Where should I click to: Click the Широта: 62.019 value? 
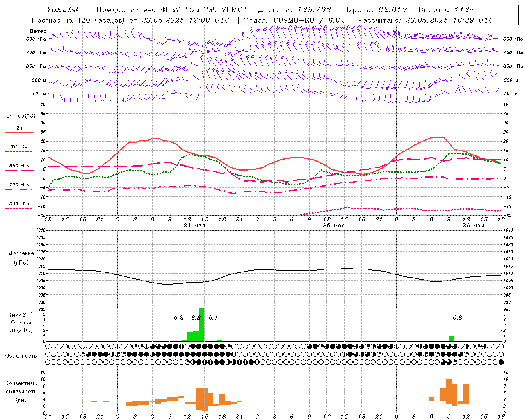point(375,9)
